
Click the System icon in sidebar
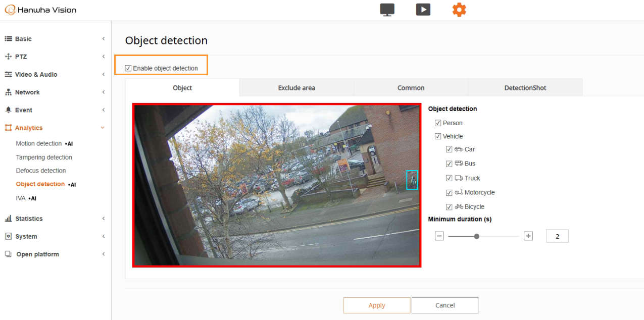coord(8,236)
